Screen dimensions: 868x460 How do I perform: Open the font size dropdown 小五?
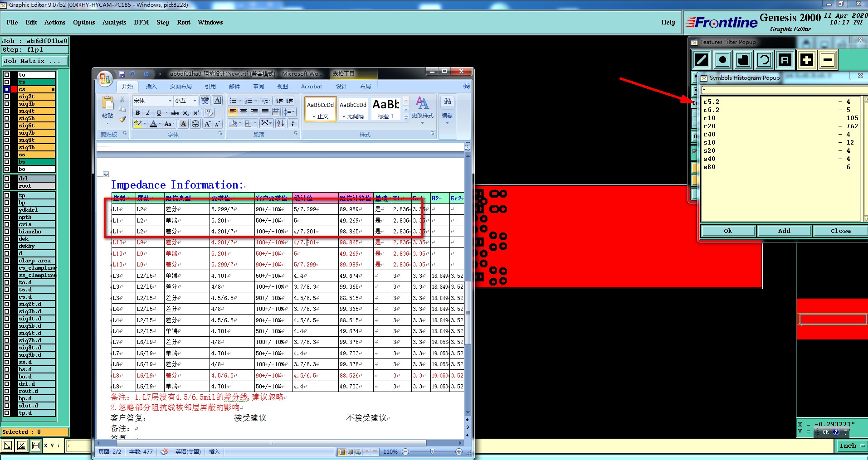pos(195,101)
